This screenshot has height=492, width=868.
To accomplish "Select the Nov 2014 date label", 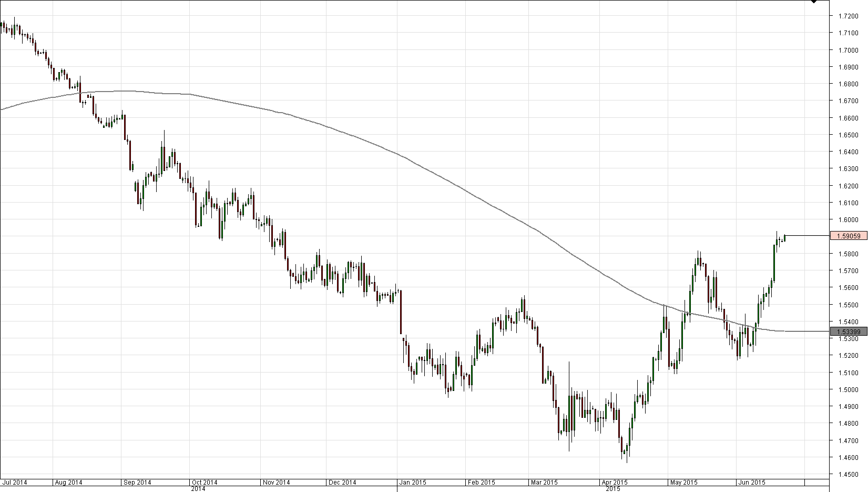I will [276, 482].
